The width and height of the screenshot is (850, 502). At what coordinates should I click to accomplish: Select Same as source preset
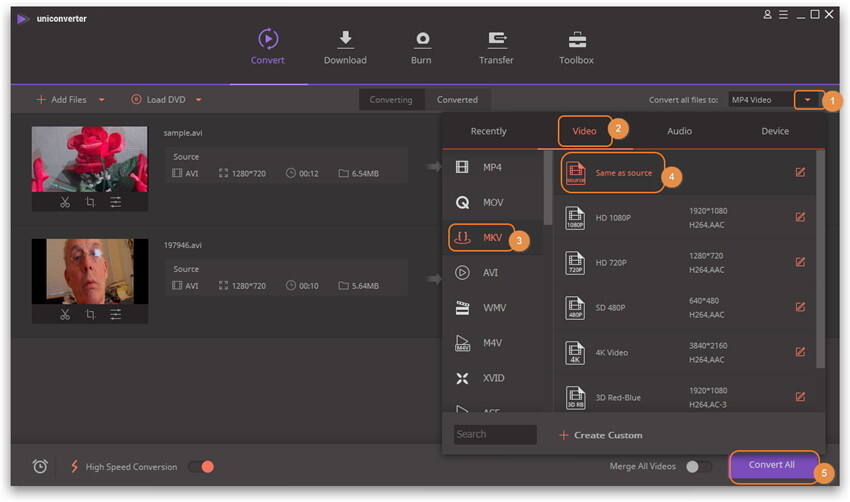684,172
